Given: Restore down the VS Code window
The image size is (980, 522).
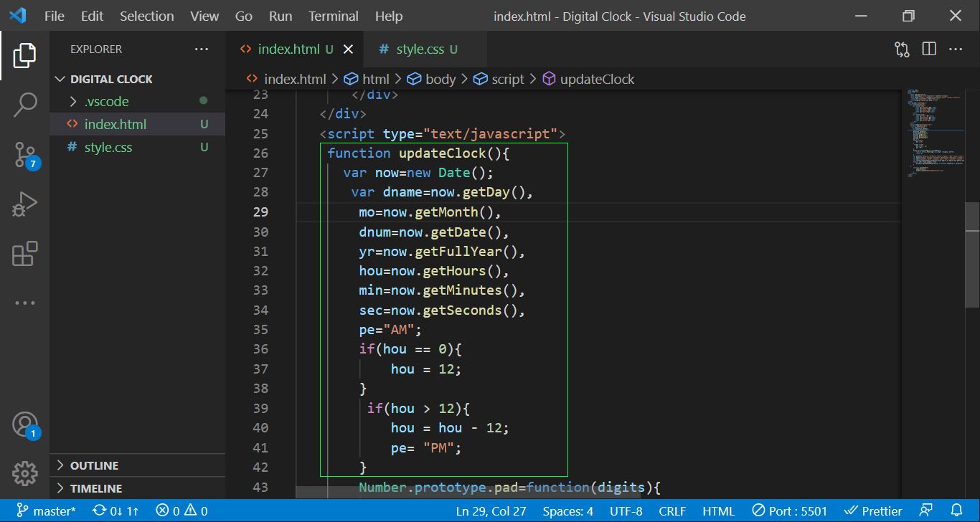Looking at the screenshot, I should pos(909,16).
